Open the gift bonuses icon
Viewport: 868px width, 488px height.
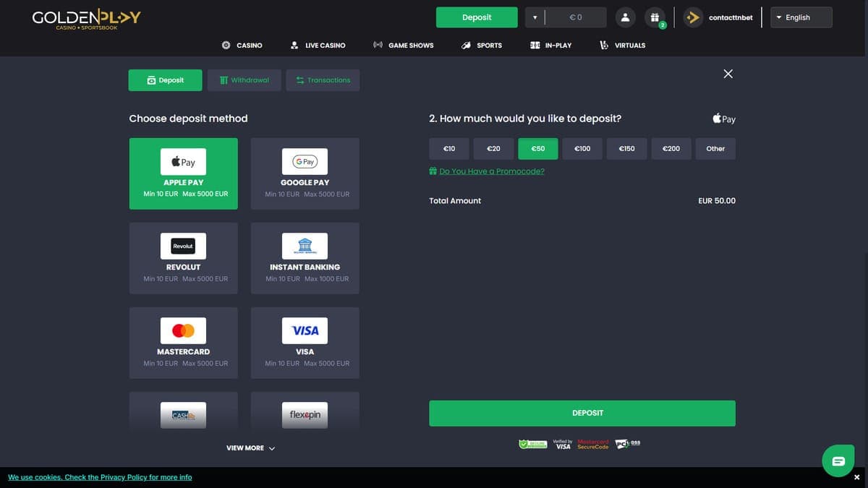click(654, 17)
